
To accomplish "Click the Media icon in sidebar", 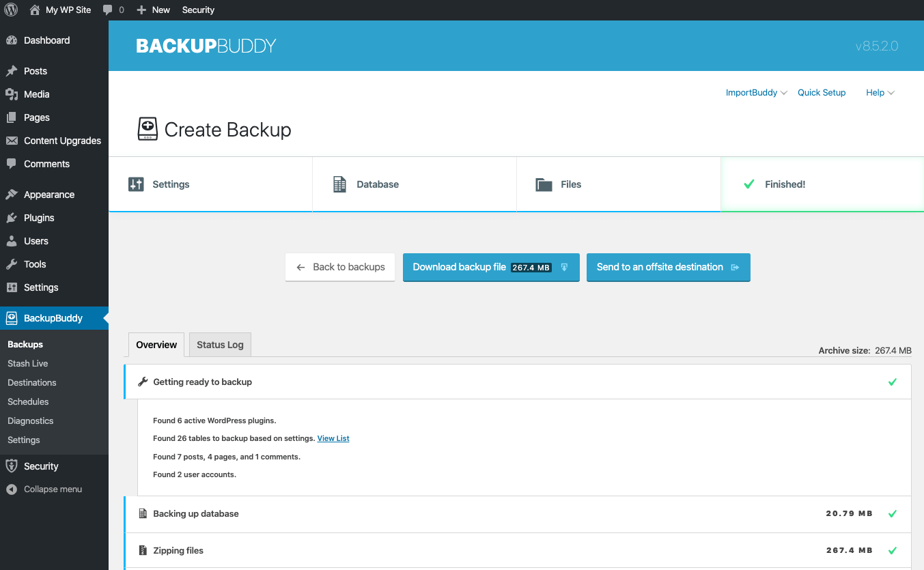I will coord(12,94).
